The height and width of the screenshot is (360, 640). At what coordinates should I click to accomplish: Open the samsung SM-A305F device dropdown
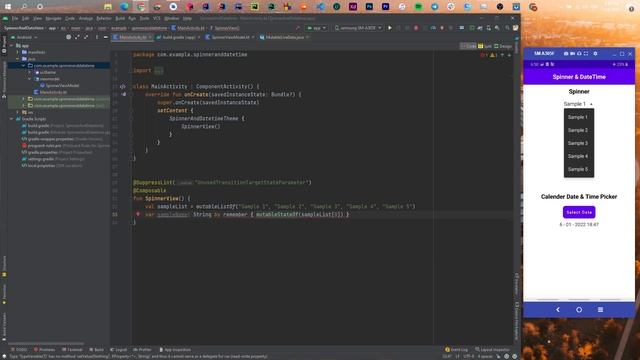tap(358, 28)
